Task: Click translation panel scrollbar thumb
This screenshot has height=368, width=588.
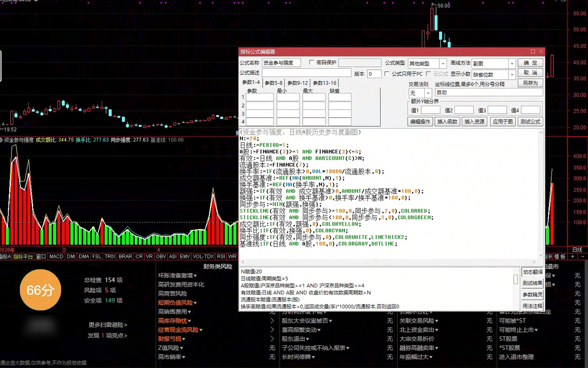Action: point(516,279)
